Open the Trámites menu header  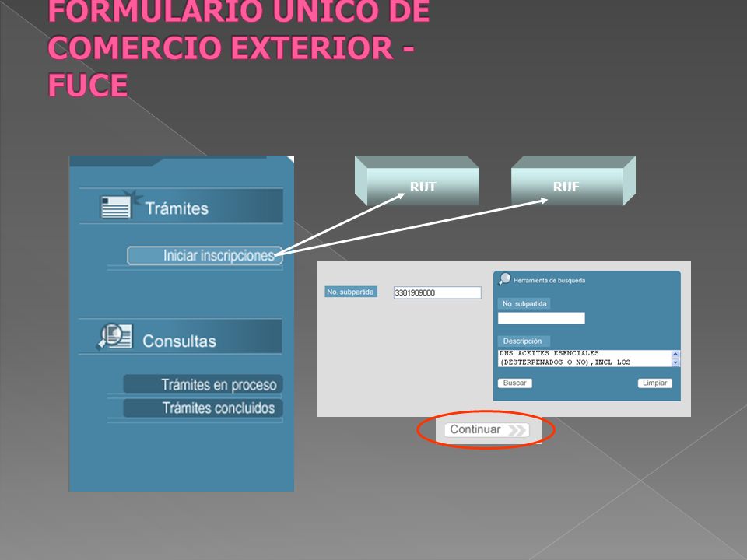[x=181, y=205]
